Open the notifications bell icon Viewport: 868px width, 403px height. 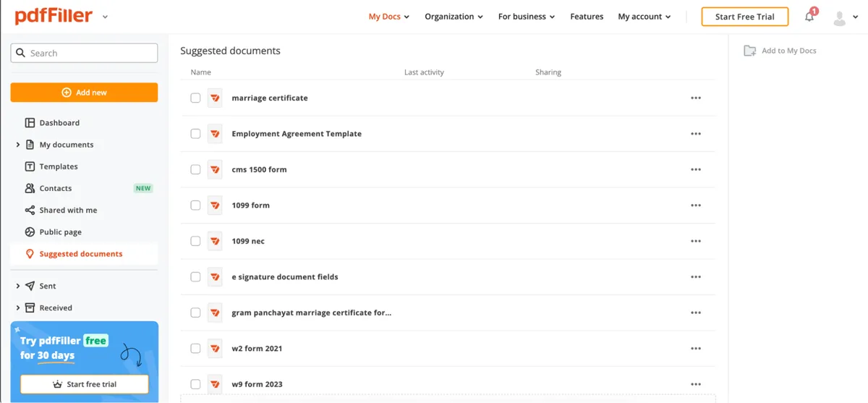coord(809,17)
